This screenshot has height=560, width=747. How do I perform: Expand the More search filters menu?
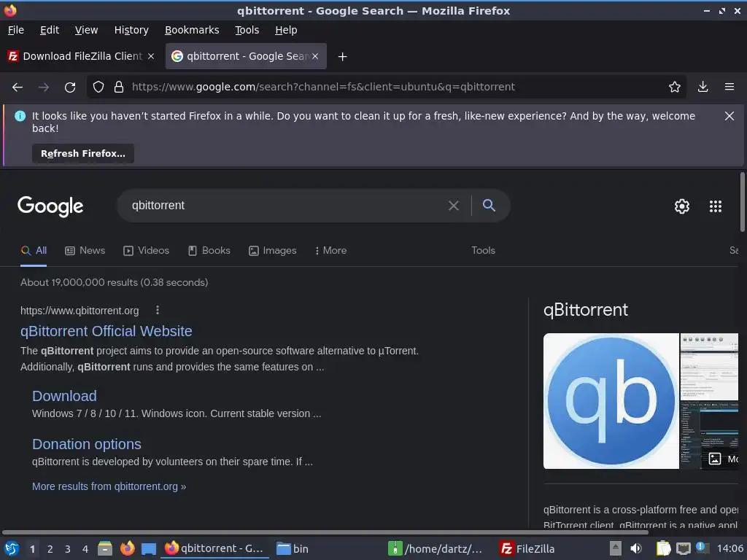(330, 251)
